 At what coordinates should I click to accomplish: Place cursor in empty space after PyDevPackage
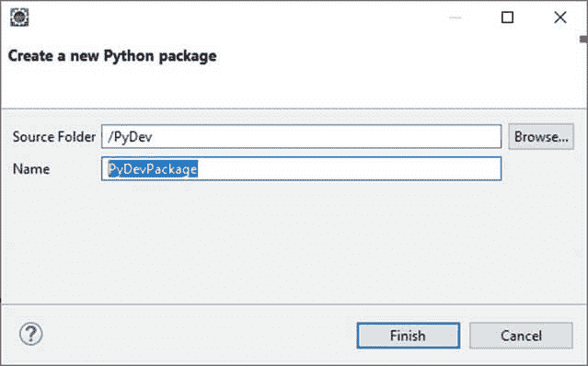pos(349,168)
